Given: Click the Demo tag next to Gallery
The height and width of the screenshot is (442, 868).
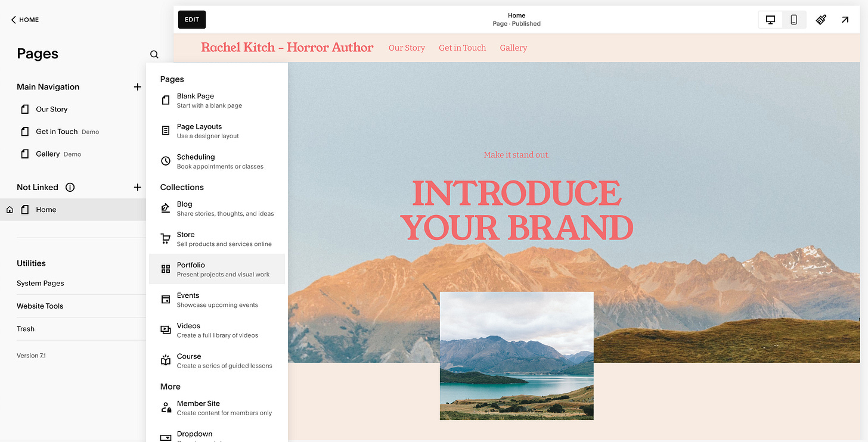Looking at the screenshot, I should pyautogui.click(x=73, y=154).
